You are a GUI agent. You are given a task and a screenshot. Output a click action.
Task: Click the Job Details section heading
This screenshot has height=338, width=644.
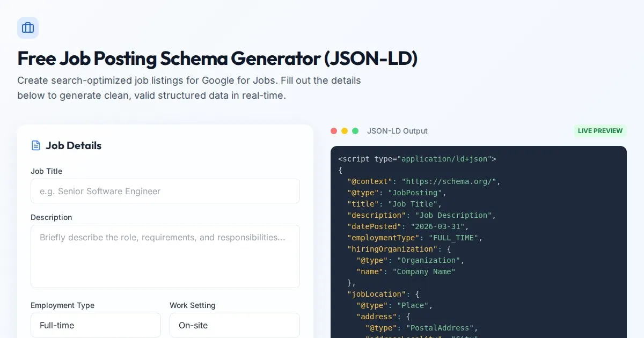pyautogui.click(x=74, y=145)
